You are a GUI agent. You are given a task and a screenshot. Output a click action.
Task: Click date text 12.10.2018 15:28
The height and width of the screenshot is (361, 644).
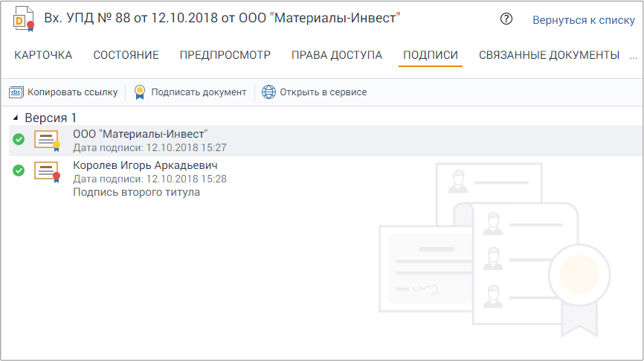(187, 179)
